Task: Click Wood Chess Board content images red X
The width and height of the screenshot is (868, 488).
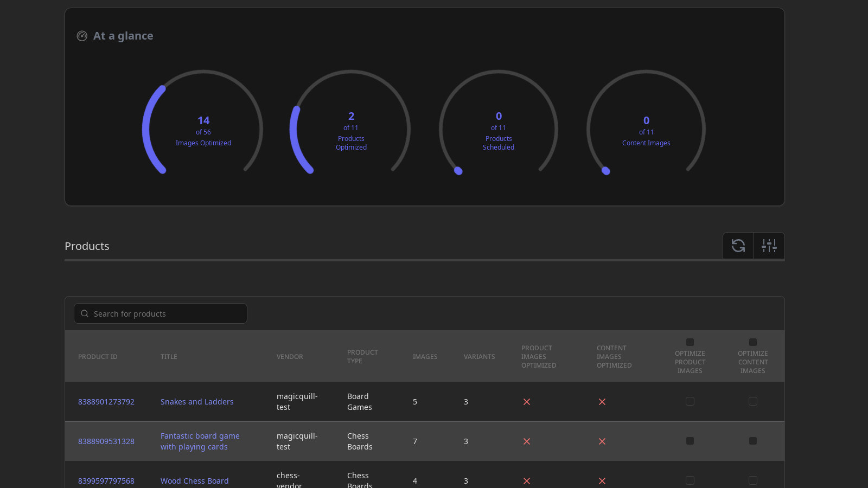Action: pos(602,481)
